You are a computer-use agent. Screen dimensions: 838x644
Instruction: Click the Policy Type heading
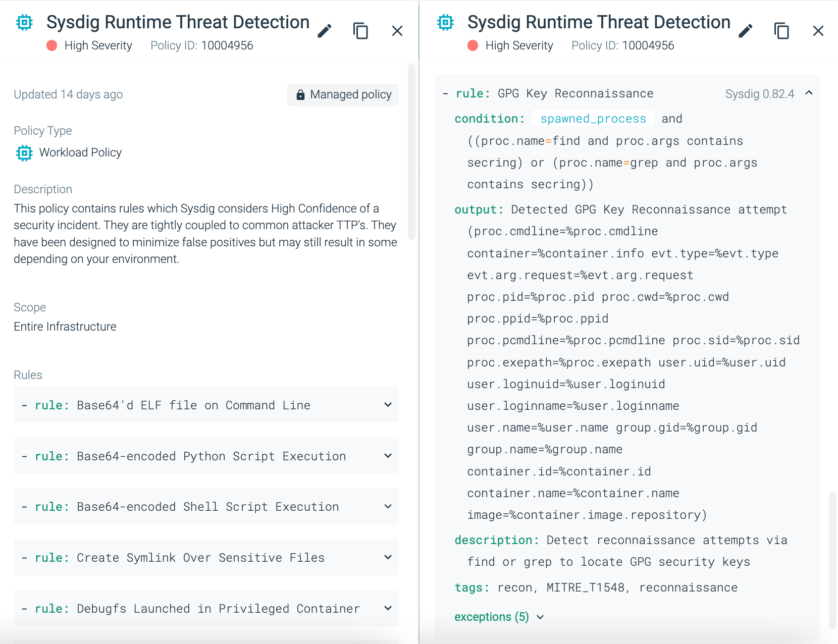click(x=43, y=131)
